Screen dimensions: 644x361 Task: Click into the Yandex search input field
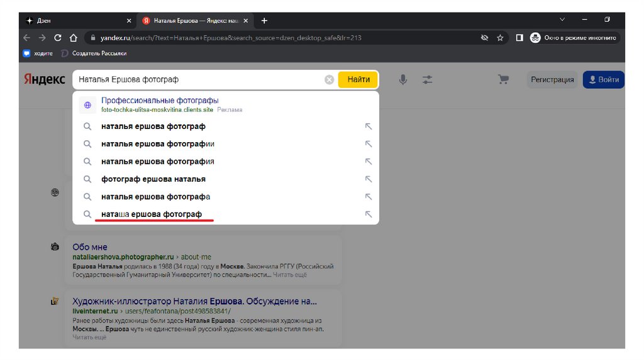click(199, 80)
